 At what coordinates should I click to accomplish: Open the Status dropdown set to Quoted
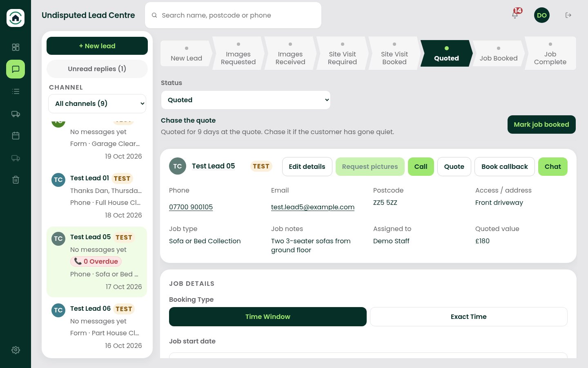click(246, 100)
